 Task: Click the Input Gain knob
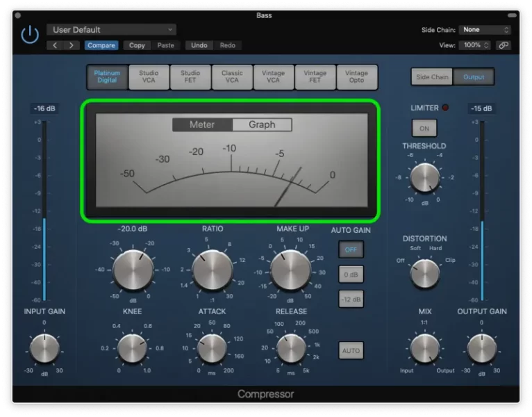[x=44, y=348]
